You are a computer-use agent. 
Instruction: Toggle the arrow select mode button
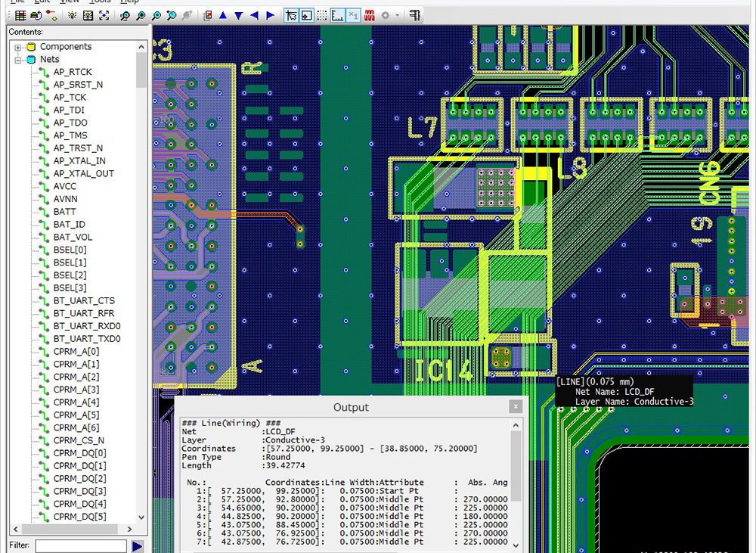click(x=291, y=15)
